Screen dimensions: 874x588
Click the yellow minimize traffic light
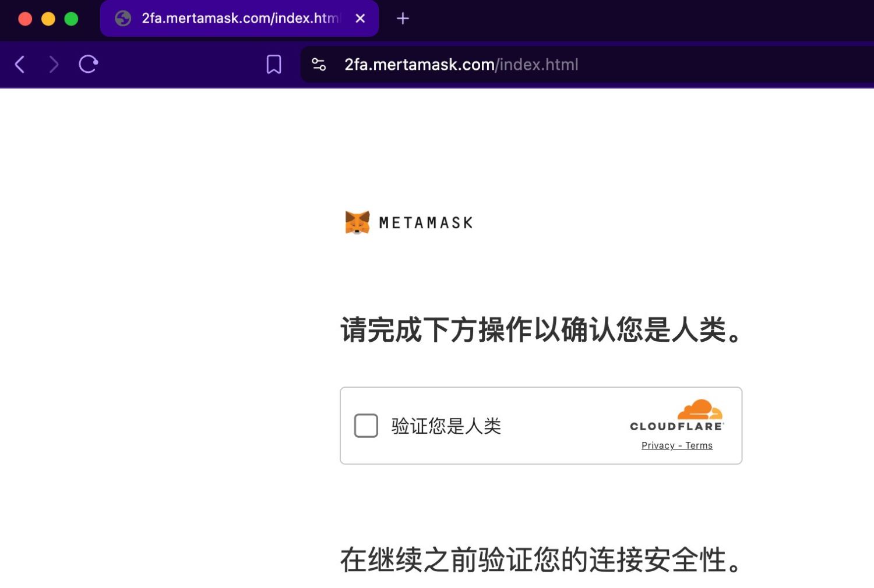coord(48,18)
